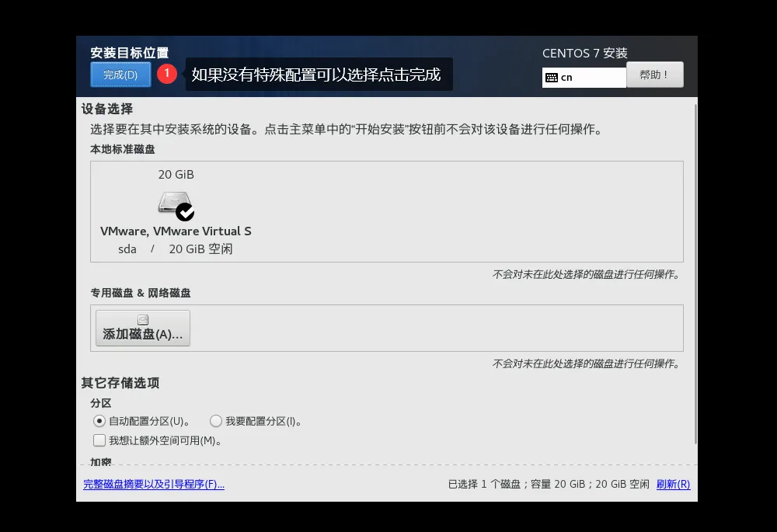Select 自动配置分区(U) radio button
Viewport: 777px width, 532px height.
[x=99, y=421]
